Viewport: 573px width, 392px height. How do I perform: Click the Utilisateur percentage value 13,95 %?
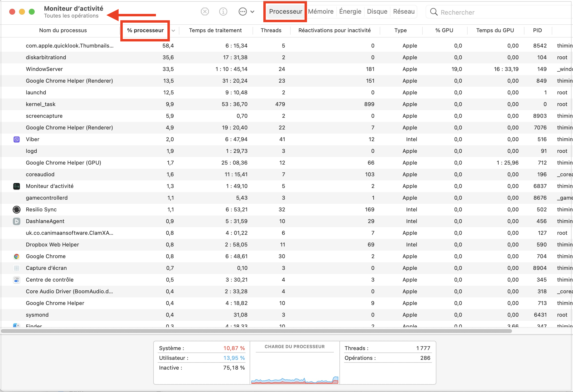pos(234,358)
